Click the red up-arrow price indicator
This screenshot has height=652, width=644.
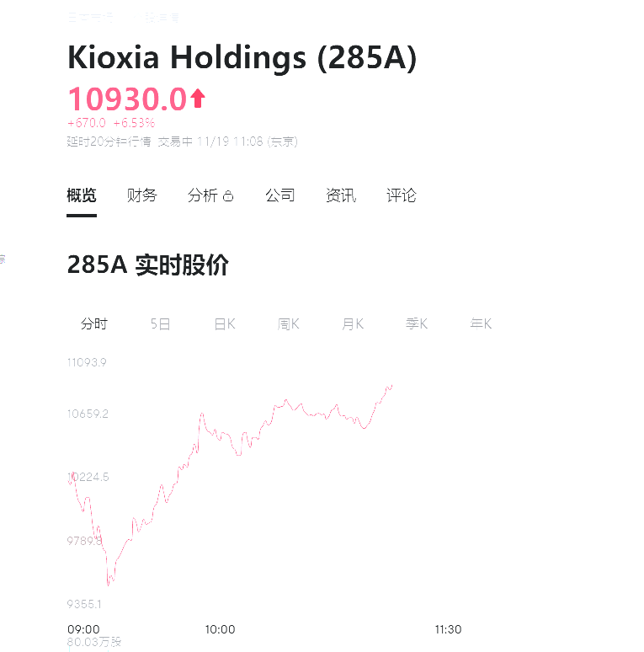pyautogui.click(x=198, y=99)
